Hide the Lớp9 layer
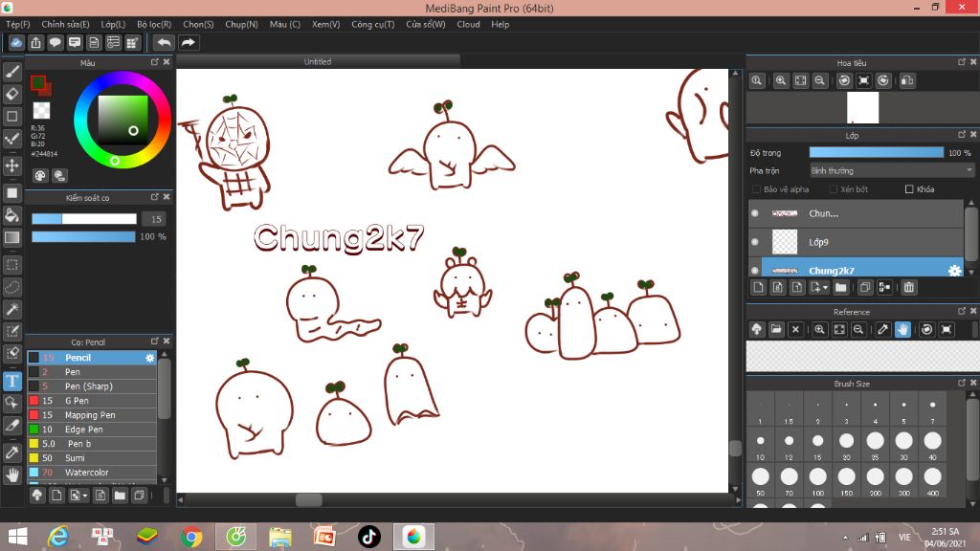 755,242
